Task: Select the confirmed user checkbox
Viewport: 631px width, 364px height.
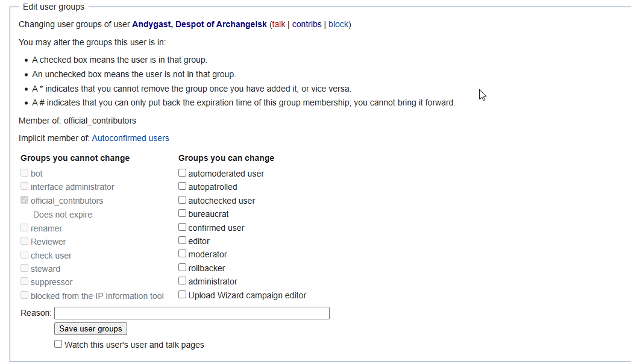Action: coord(182,227)
